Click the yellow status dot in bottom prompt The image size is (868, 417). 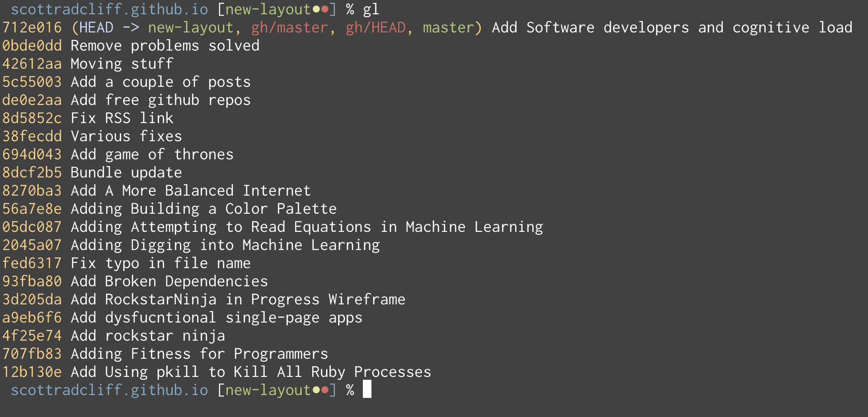(316, 390)
